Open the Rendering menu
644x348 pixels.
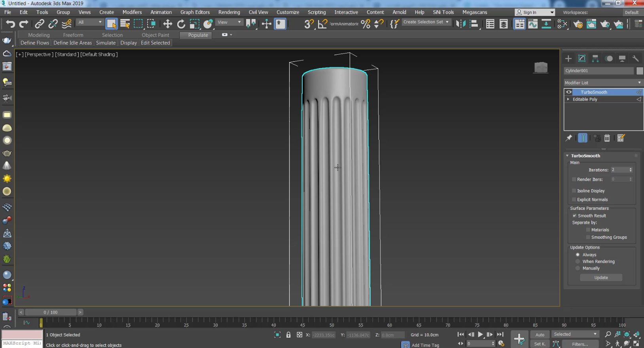pyautogui.click(x=229, y=12)
